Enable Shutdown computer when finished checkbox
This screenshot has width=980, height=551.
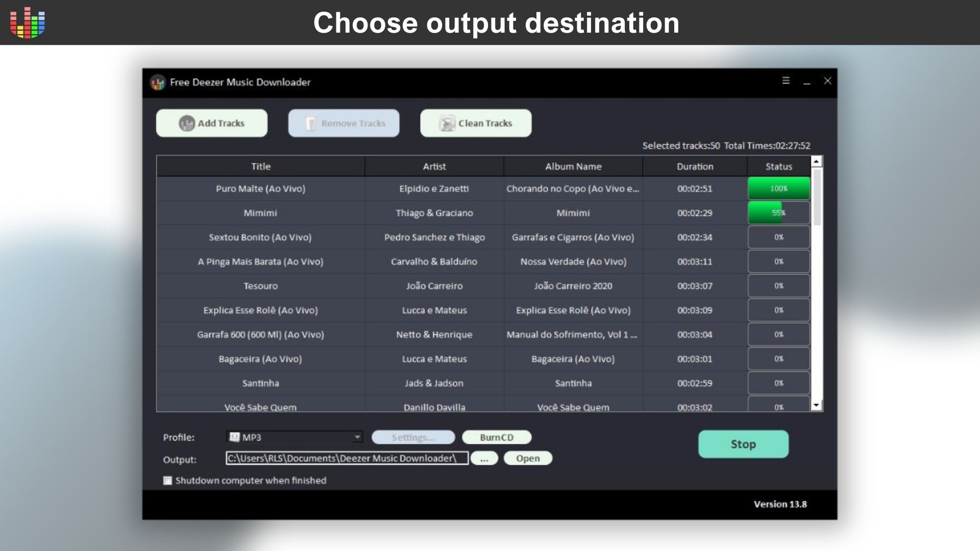point(167,481)
